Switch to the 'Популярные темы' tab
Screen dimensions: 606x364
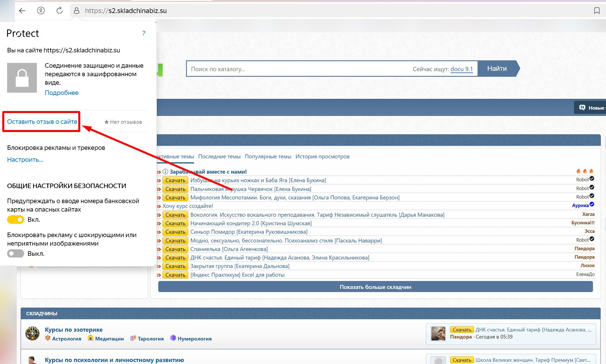click(268, 156)
